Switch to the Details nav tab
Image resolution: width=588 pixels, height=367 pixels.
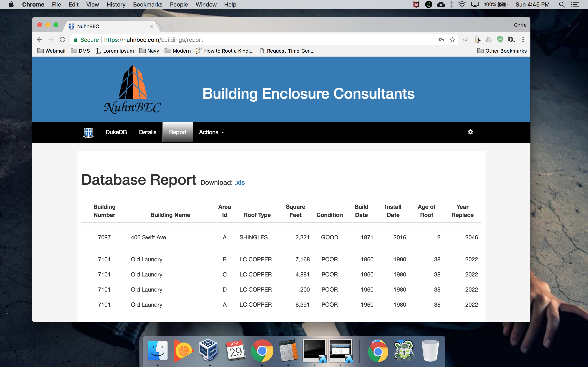click(147, 132)
